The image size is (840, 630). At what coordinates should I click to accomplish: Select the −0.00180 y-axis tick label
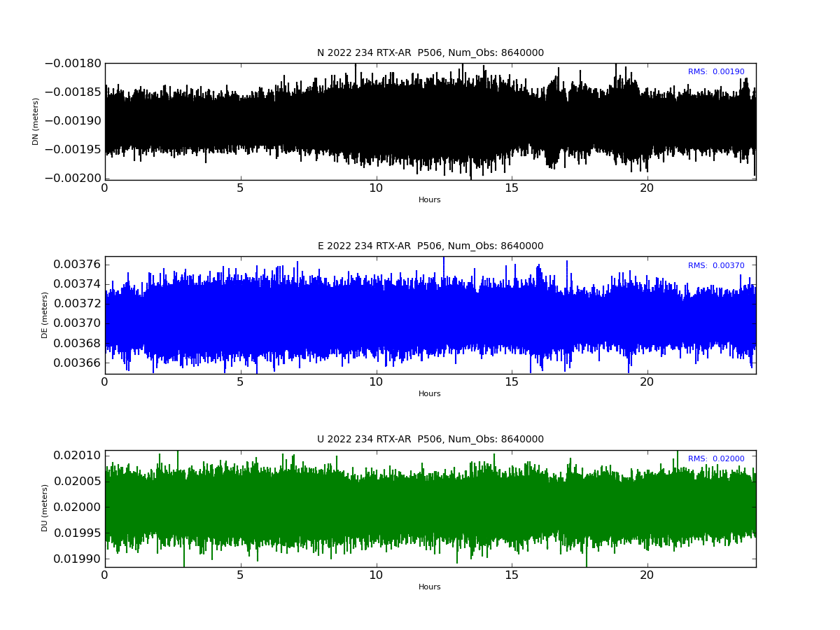[x=73, y=64]
